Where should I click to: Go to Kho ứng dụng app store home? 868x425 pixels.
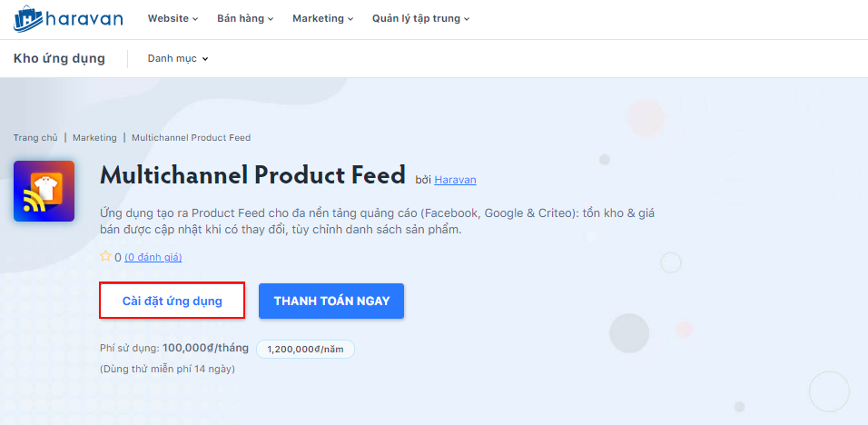click(x=59, y=59)
